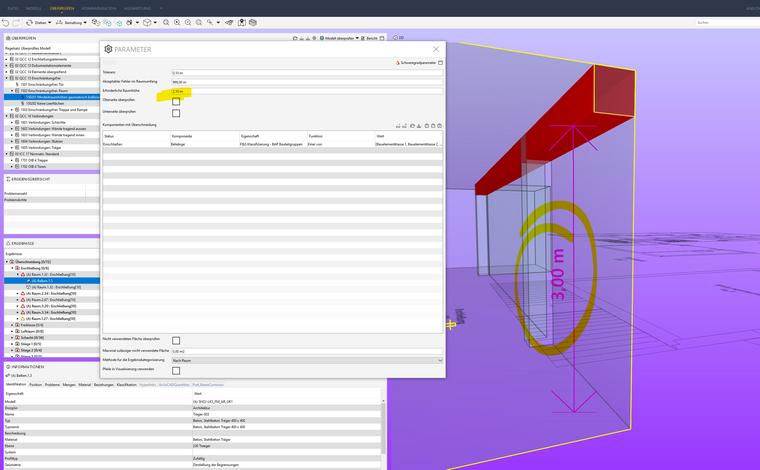Edit the Toleranz input field
The height and width of the screenshot is (470, 760).
tap(307, 73)
